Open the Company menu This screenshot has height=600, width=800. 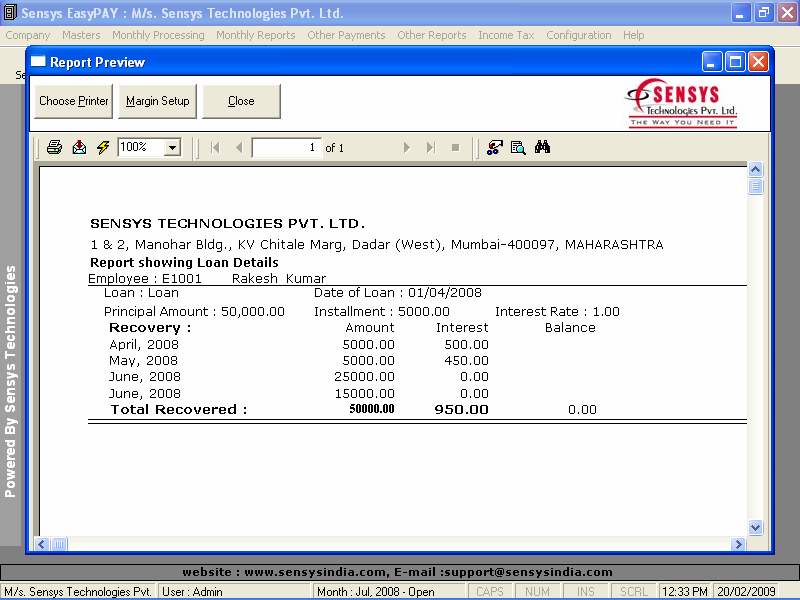[x=28, y=35]
